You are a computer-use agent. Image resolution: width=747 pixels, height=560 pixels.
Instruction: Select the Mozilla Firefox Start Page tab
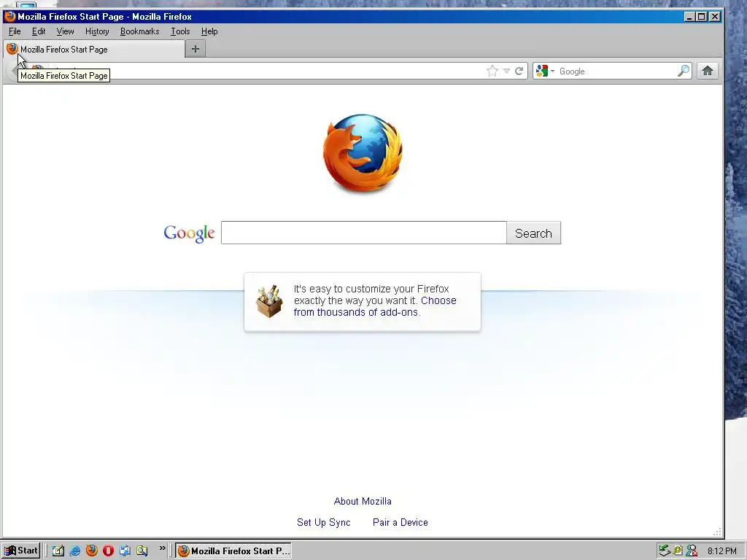(x=94, y=49)
